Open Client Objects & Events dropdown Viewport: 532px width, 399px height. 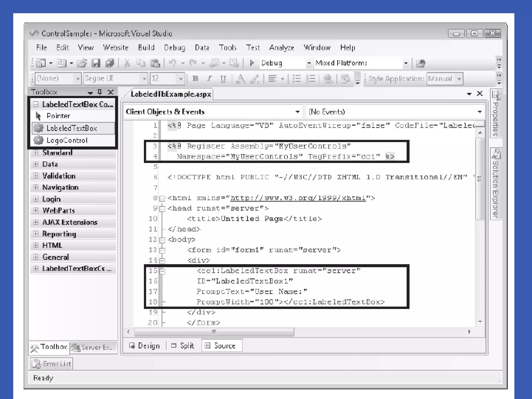tap(297, 112)
